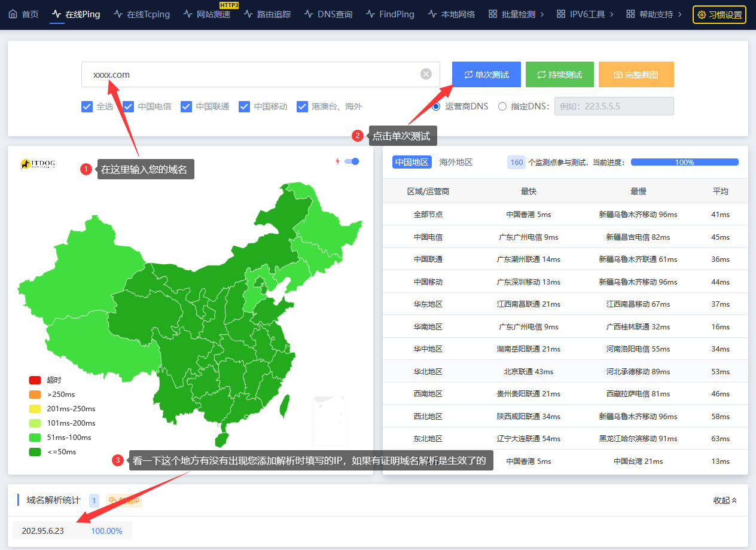Screen dimensions: 756x550
Task: Switch to the 海外地区 tab
Action: (456, 162)
